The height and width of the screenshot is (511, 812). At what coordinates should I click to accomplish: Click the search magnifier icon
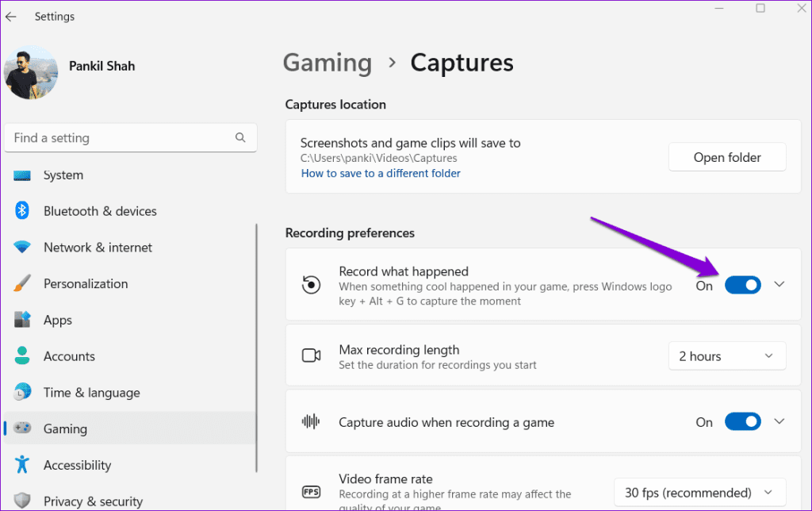(240, 138)
